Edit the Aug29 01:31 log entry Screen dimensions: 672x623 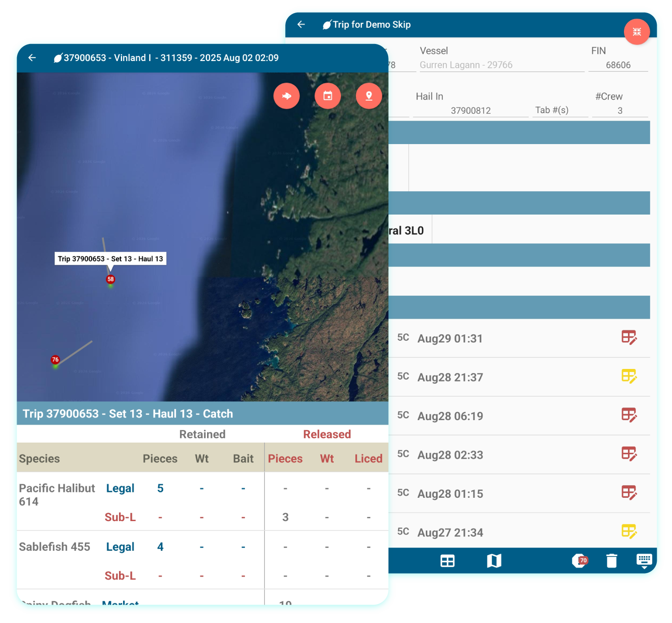click(x=629, y=338)
